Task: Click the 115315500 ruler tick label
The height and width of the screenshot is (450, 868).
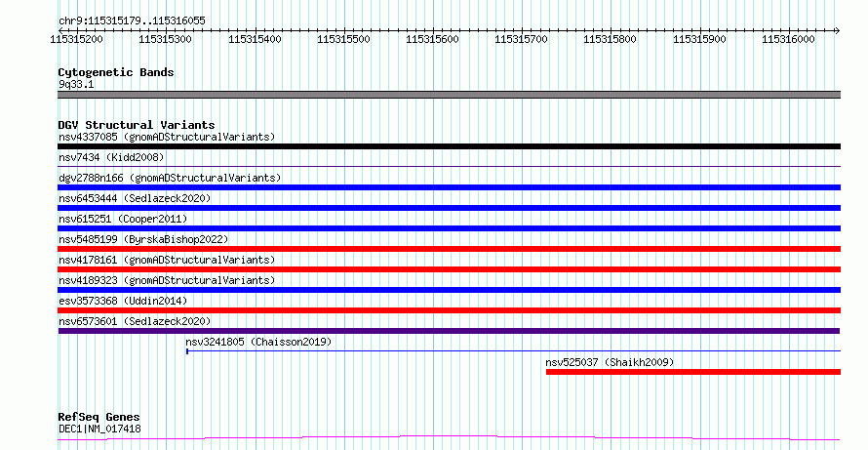Action: point(343,39)
